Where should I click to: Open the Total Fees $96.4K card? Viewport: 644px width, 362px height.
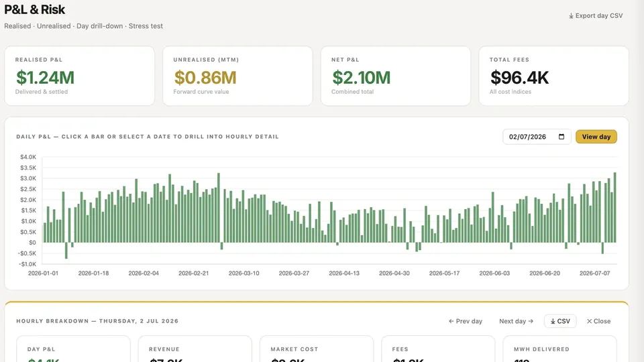tap(553, 76)
